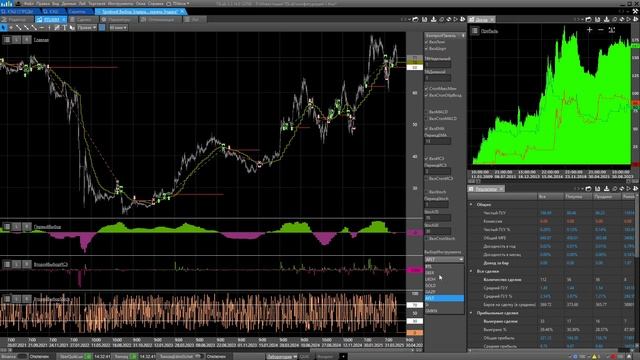This screenshot has width=640, height=360.
Task: Toggle the ВклRSI checkbox
Action: click(427, 158)
